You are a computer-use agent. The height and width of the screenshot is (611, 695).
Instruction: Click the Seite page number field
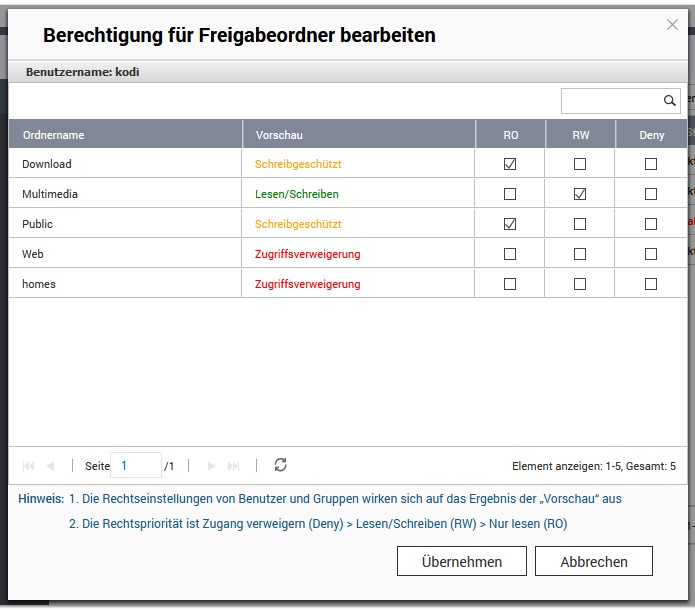(136, 466)
